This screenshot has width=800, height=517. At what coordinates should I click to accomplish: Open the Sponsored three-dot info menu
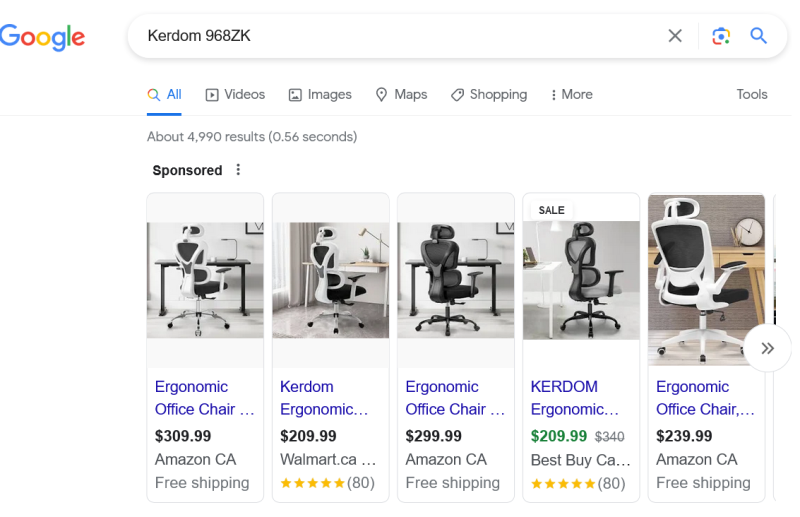[x=238, y=169]
